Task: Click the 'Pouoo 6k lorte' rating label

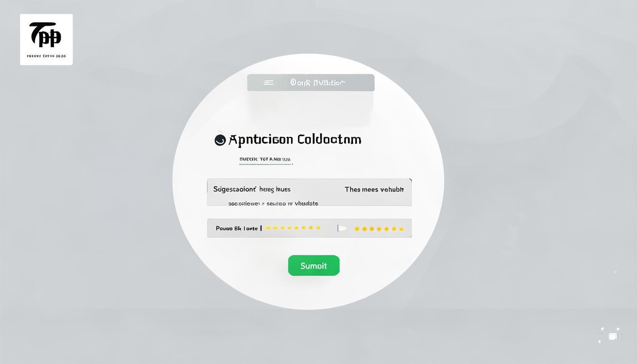Action: 237,228
